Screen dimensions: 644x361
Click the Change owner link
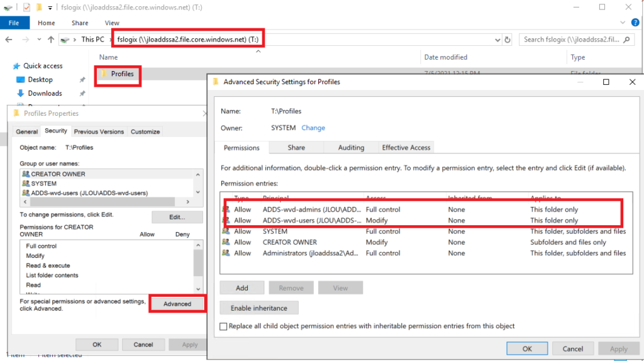point(313,128)
